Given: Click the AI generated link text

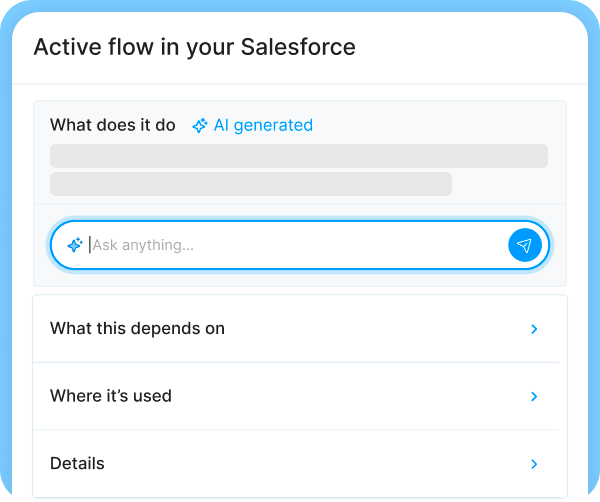Looking at the screenshot, I should point(263,125).
